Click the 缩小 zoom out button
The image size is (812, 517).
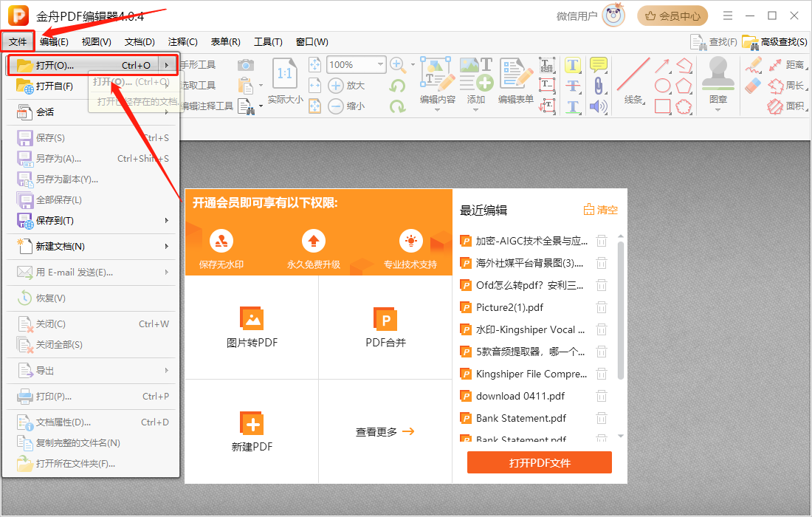click(x=346, y=106)
